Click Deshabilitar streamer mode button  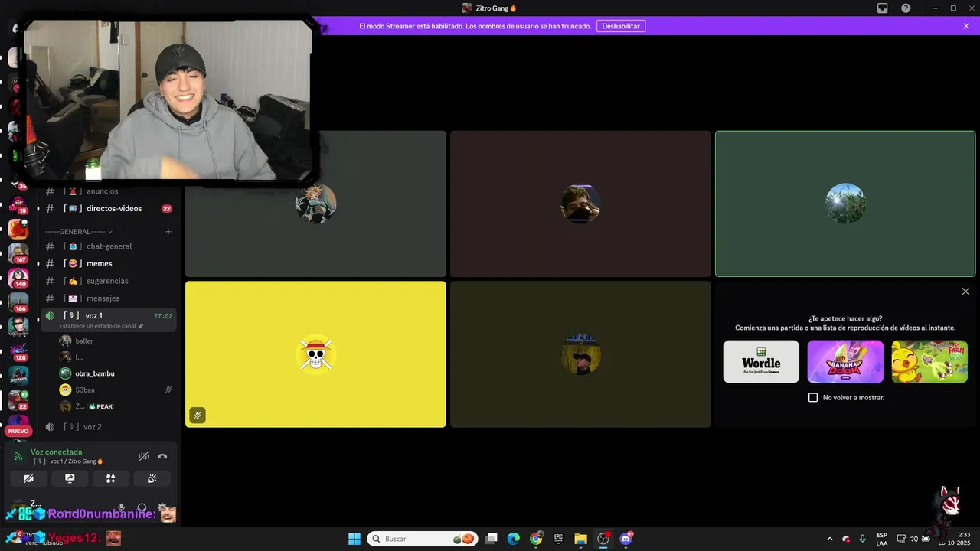[x=621, y=26]
